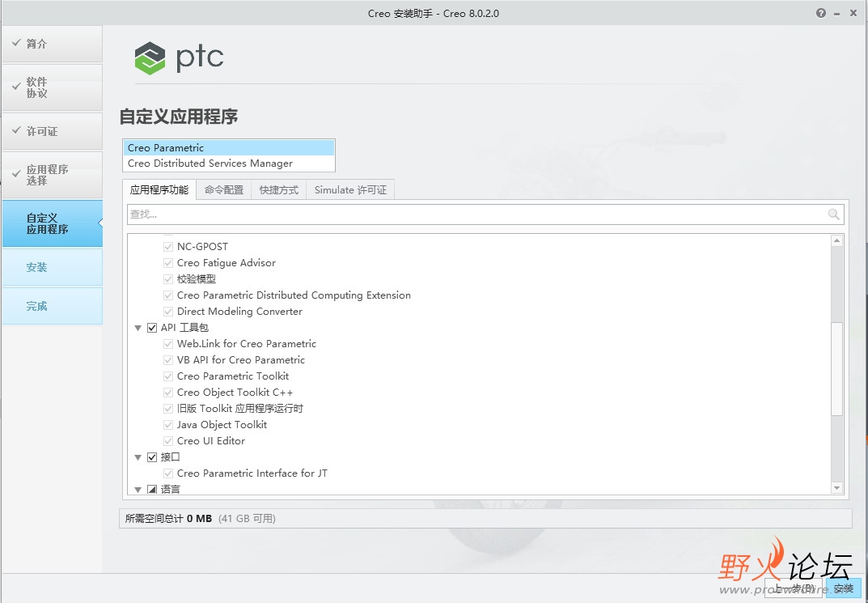868x603 pixels.
Task: Toggle 旧版 Toolkit 应用程序运行时 checkbox
Action: point(168,409)
